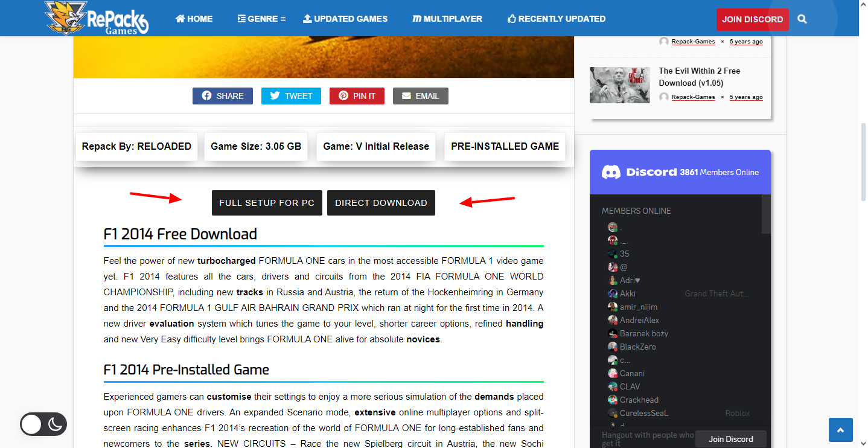Click FULL SETUP FOR PC
868x448 pixels.
tap(267, 203)
